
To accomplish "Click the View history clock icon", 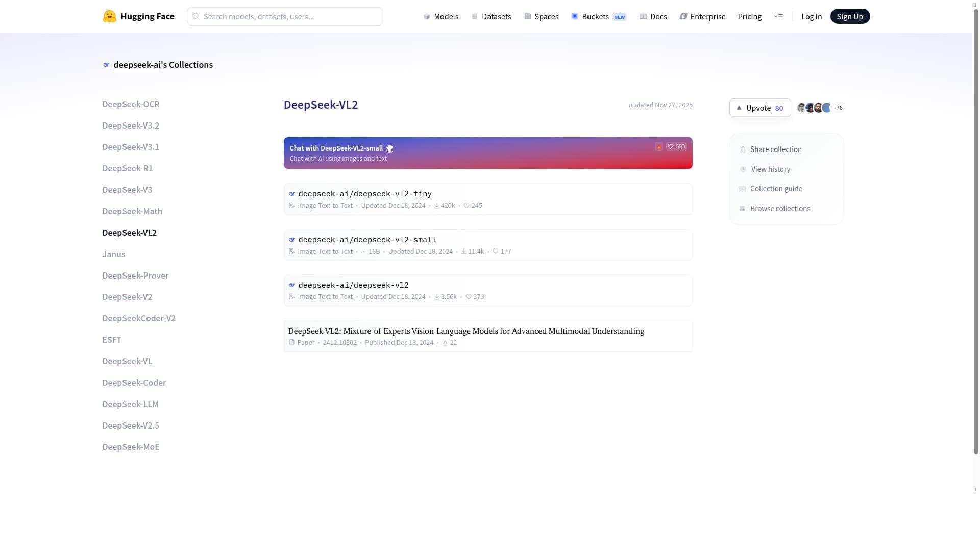I will tap(743, 169).
